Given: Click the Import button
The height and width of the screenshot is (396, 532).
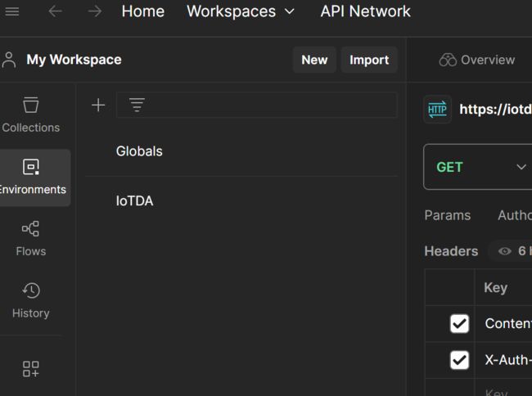Looking at the screenshot, I should [369, 60].
